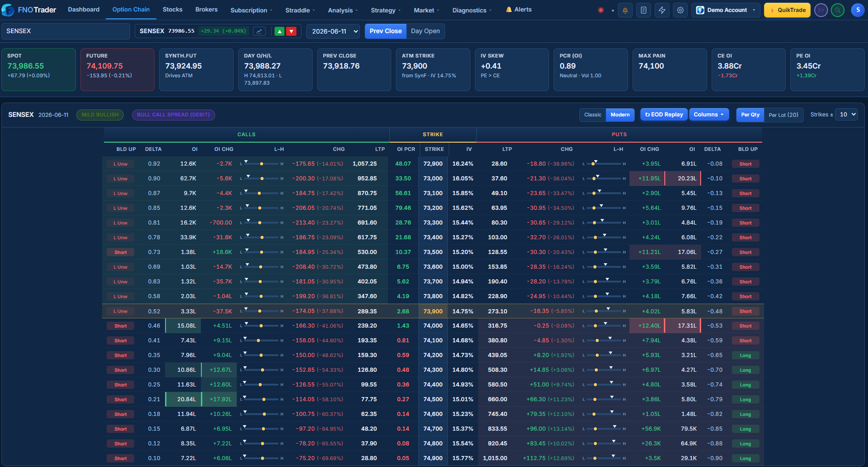Click the IV SKEW +0.41 card

tap(512, 69)
